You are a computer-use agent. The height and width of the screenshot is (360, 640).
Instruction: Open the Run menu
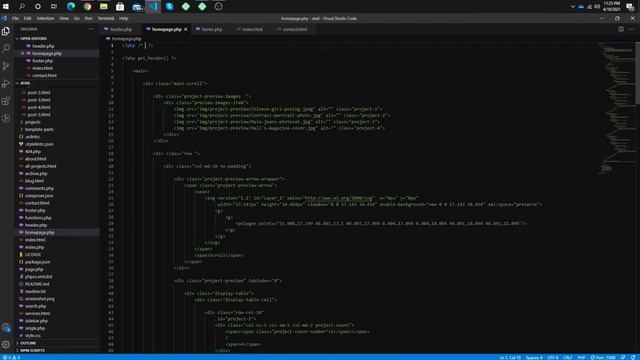pyautogui.click(x=89, y=18)
